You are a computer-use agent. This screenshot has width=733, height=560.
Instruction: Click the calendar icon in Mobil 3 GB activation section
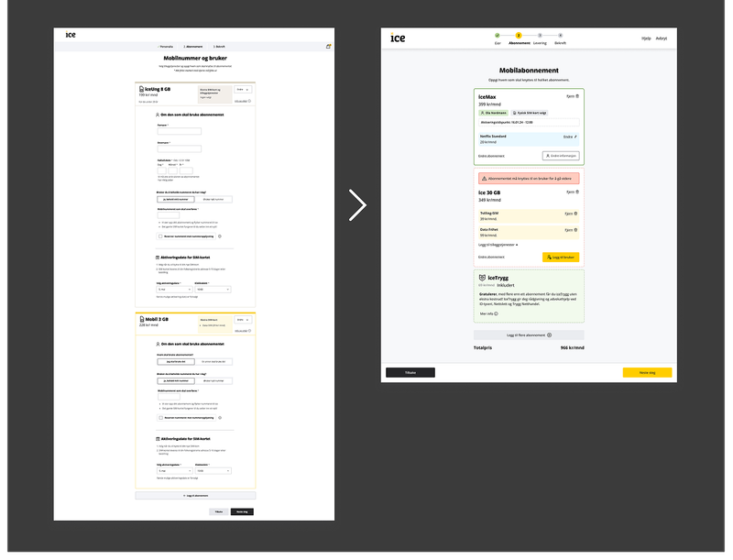[158, 439]
